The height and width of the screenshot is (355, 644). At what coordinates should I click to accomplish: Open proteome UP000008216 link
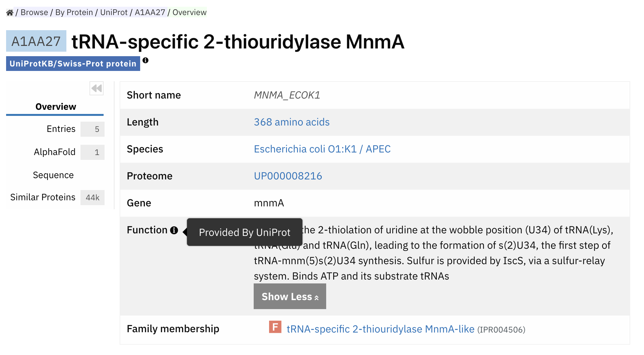288,176
